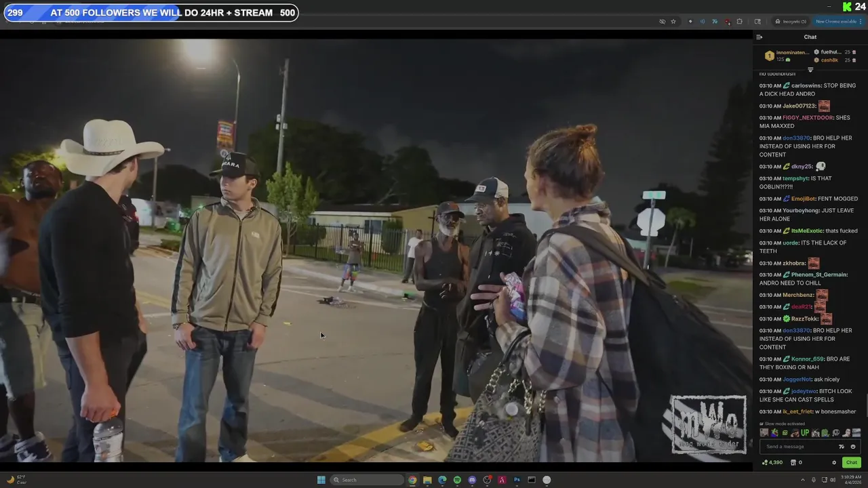Open carloswins user profile in chat
The image size is (868, 488).
pos(806,86)
